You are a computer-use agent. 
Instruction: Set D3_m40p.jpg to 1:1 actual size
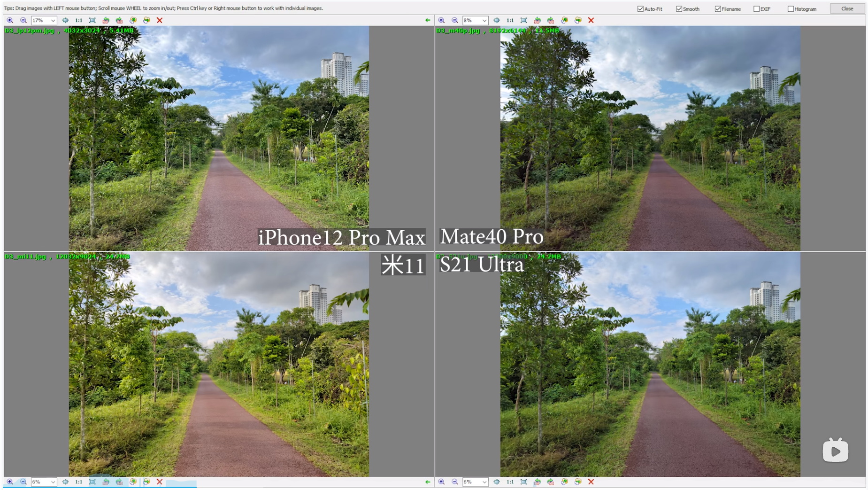coord(510,20)
